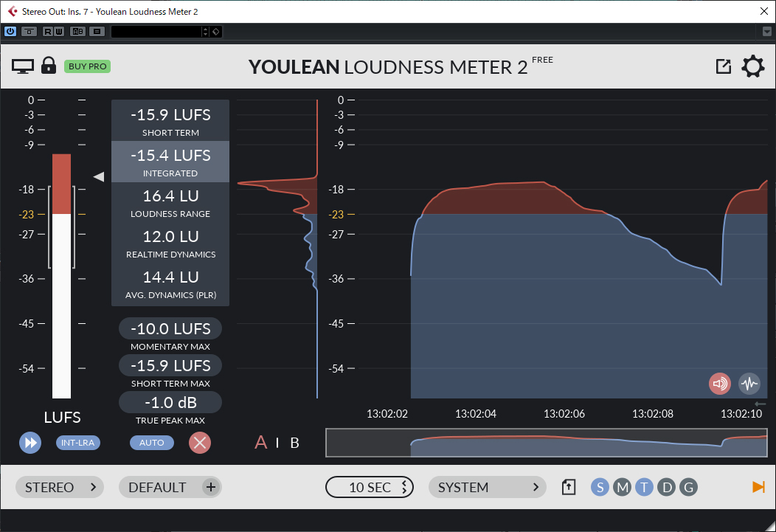Toggle the M (momentary) graph button
Viewport: 776px width, 532px height.
point(622,488)
